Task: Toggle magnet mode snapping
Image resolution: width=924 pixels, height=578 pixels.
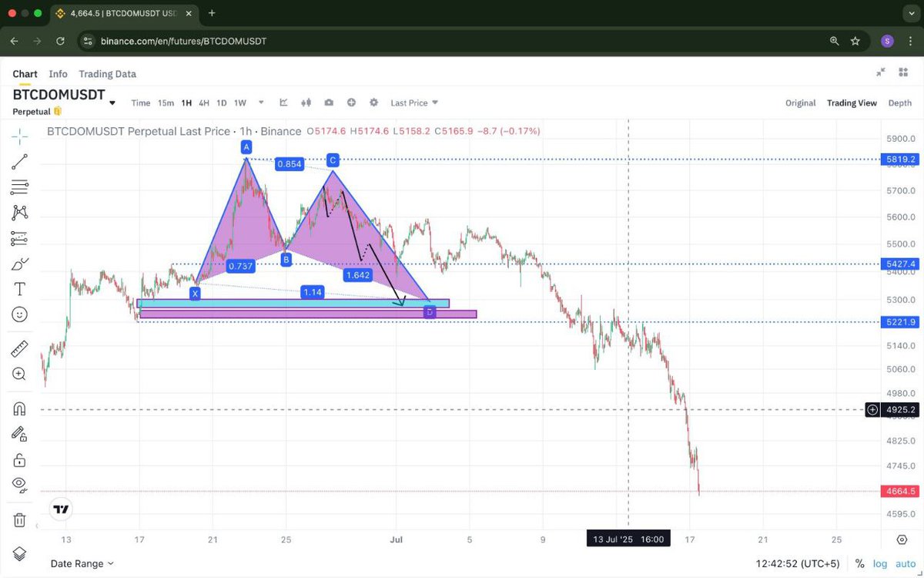Action: [x=19, y=408]
